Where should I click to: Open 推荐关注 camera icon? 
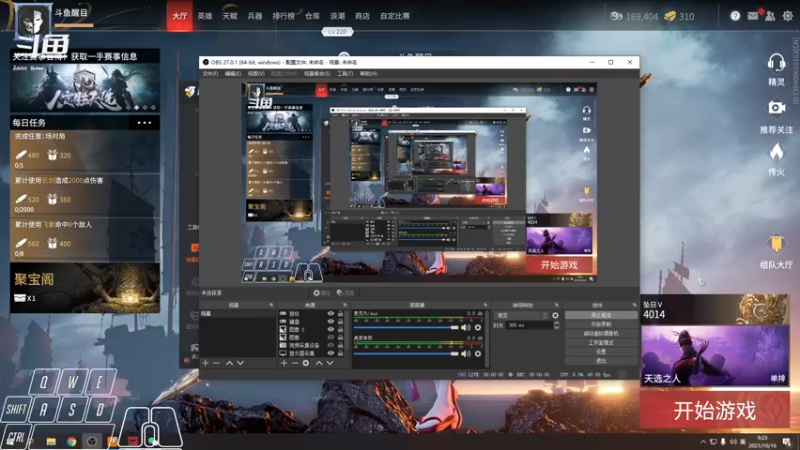pos(776,108)
